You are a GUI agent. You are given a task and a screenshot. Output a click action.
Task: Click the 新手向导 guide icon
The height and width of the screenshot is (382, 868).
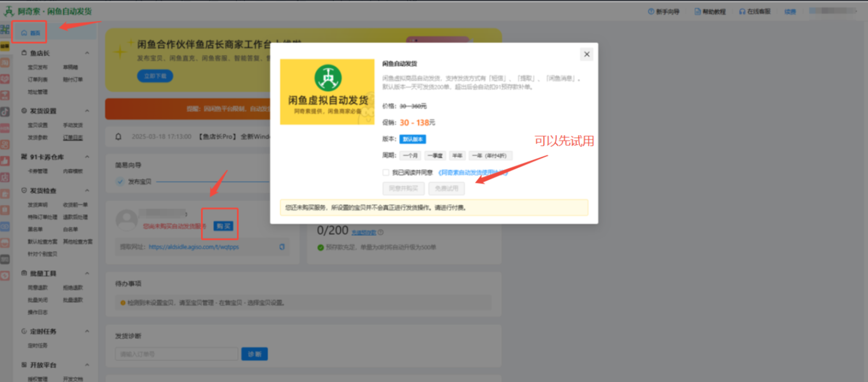[651, 11]
